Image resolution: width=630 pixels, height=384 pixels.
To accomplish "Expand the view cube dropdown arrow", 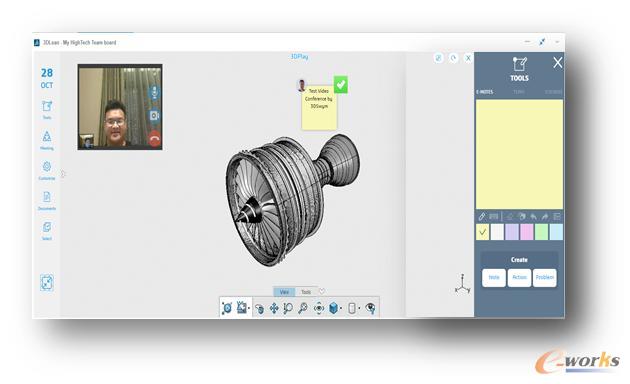I will [341, 308].
